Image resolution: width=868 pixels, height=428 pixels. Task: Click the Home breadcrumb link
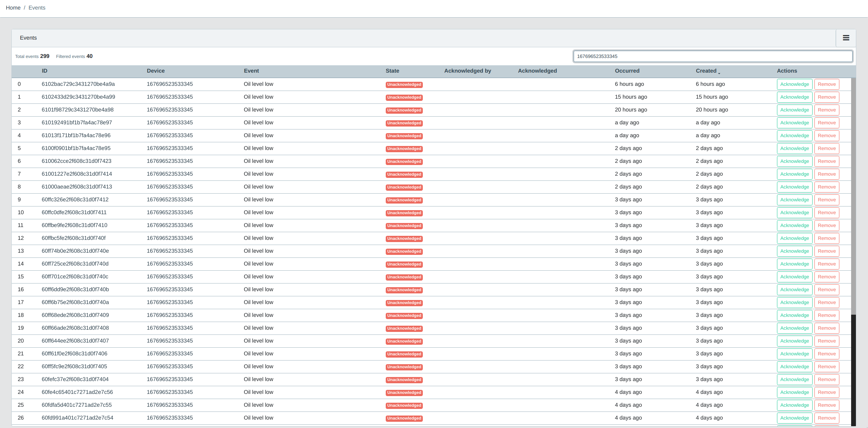point(13,8)
